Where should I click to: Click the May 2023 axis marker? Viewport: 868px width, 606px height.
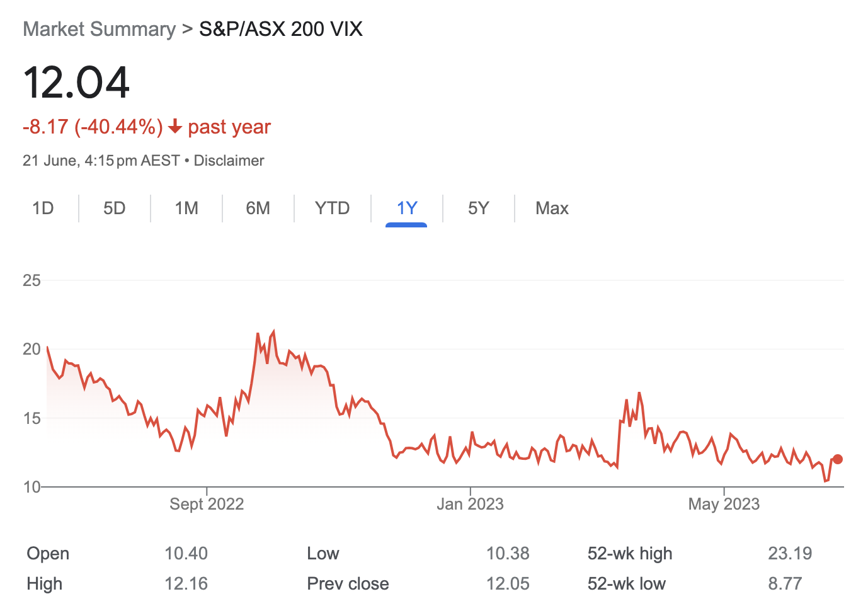coord(724,504)
